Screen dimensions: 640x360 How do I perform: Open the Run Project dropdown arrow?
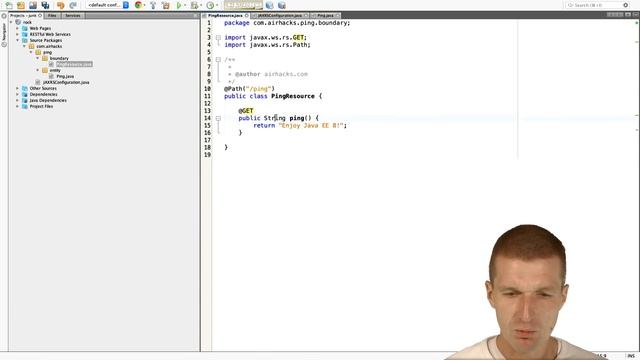[185, 5]
